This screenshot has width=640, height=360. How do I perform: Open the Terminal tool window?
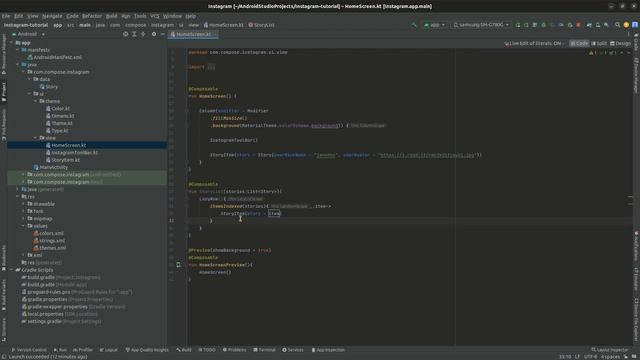tap(264, 350)
